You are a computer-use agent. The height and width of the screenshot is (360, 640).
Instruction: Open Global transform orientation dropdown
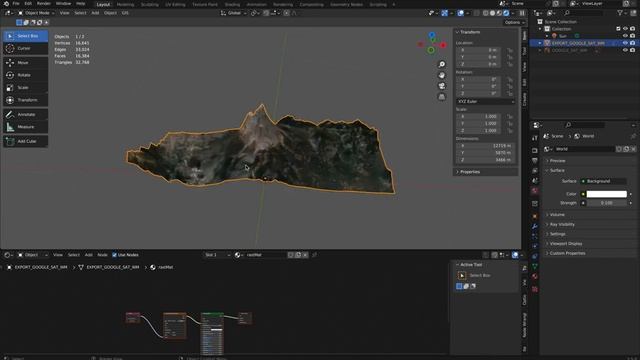(234, 13)
